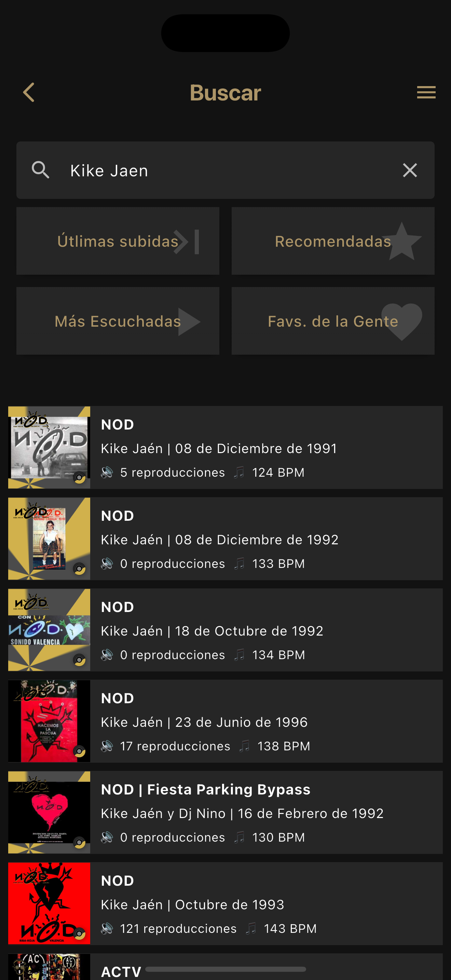
Task: Select the Más Escuchadas filter
Action: coord(118,321)
